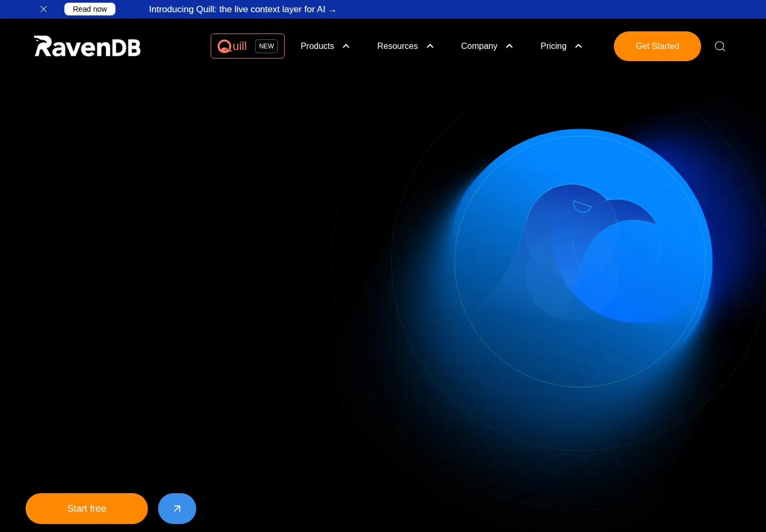Screen dimensions: 766x532
Task: Expand the Company chevron
Action: click(x=510, y=46)
